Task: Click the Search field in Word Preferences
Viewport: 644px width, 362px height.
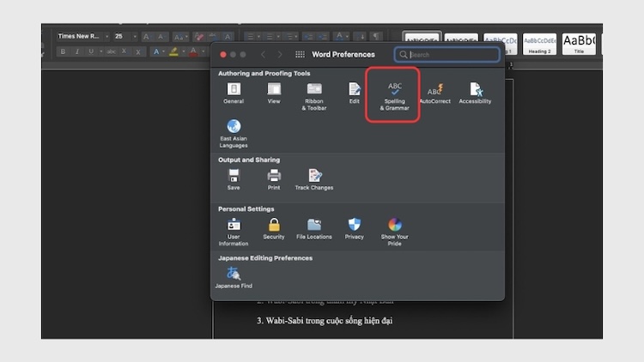Action: point(451,54)
